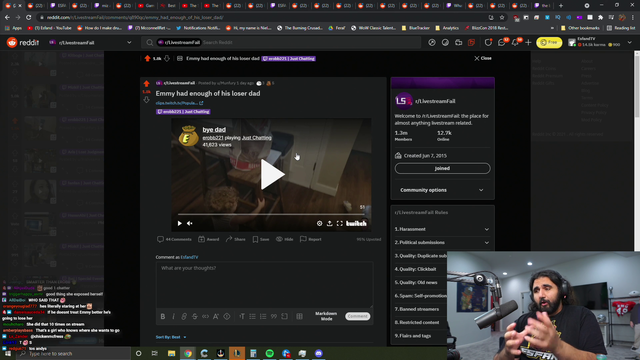Insert bulleted list in comment editor
Screen dimensions: 640x360
(x=253, y=316)
